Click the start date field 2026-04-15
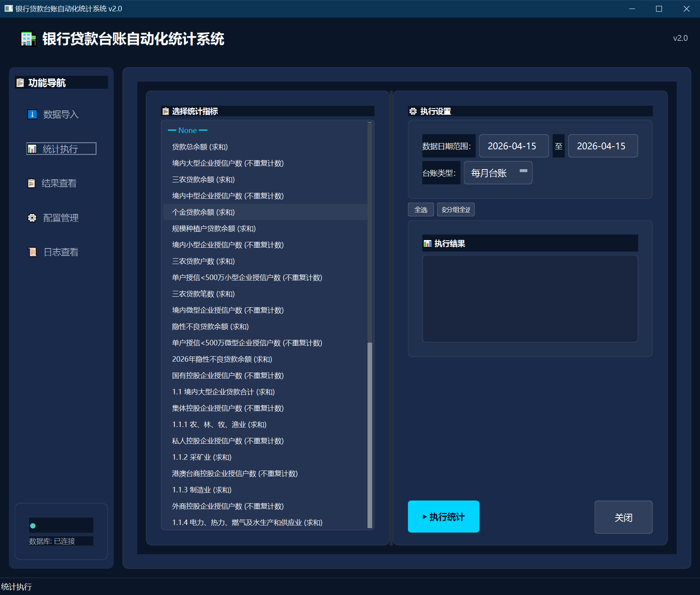The image size is (700, 595). coord(513,146)
